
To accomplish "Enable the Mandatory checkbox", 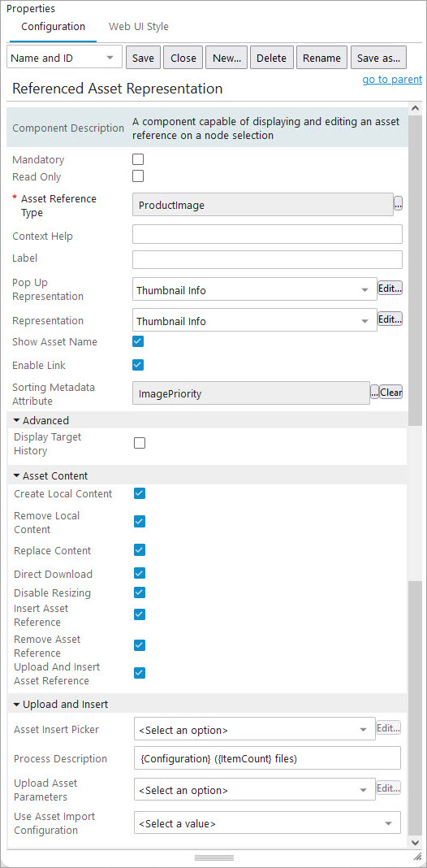I will (x=138, y=159).
